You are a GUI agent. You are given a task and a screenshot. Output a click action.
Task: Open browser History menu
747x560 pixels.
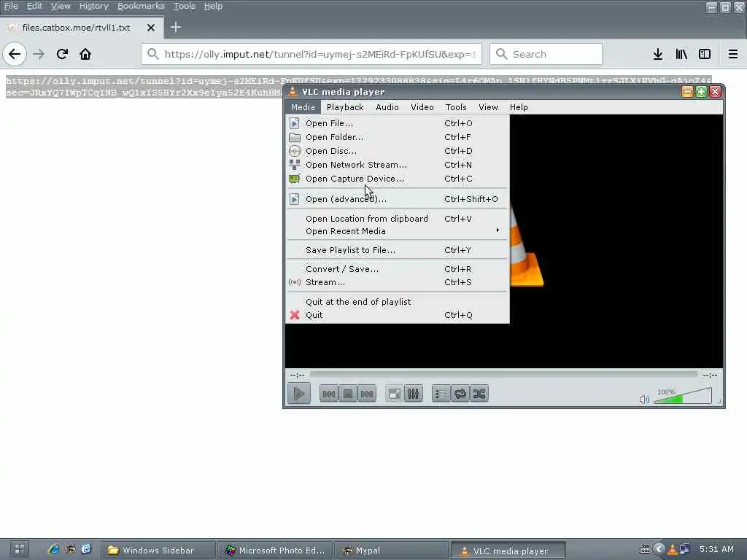click(x=93, y=6)
